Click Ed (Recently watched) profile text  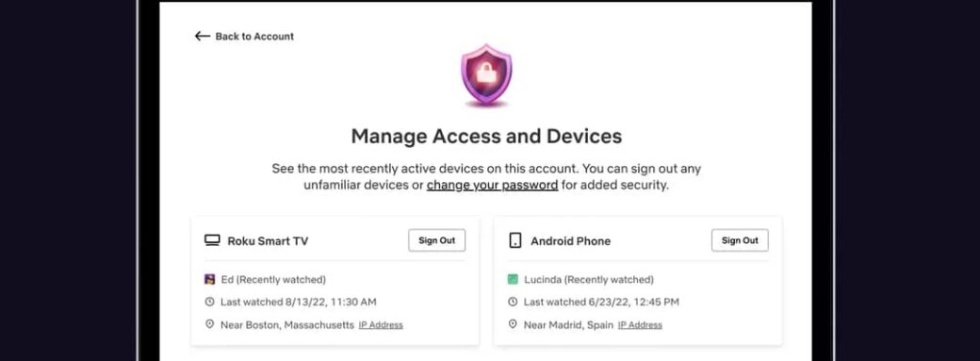[273, 280]
